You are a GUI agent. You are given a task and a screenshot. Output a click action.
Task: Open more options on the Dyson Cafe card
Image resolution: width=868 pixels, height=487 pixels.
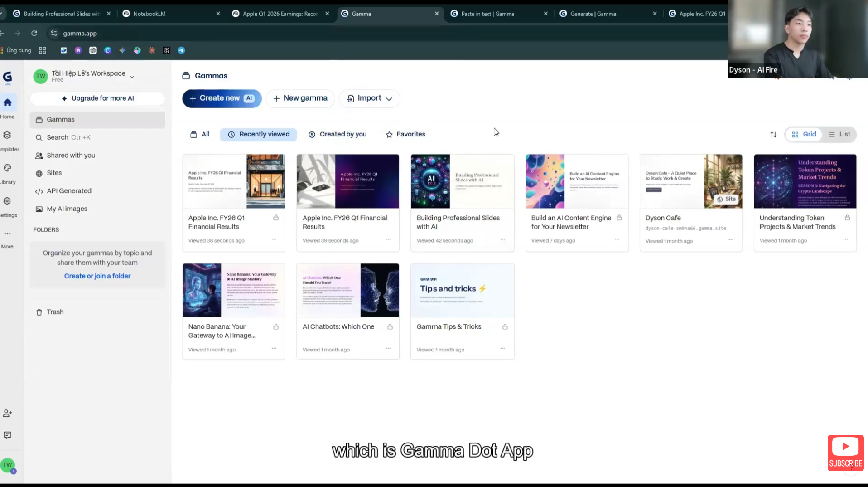point(731,240)
